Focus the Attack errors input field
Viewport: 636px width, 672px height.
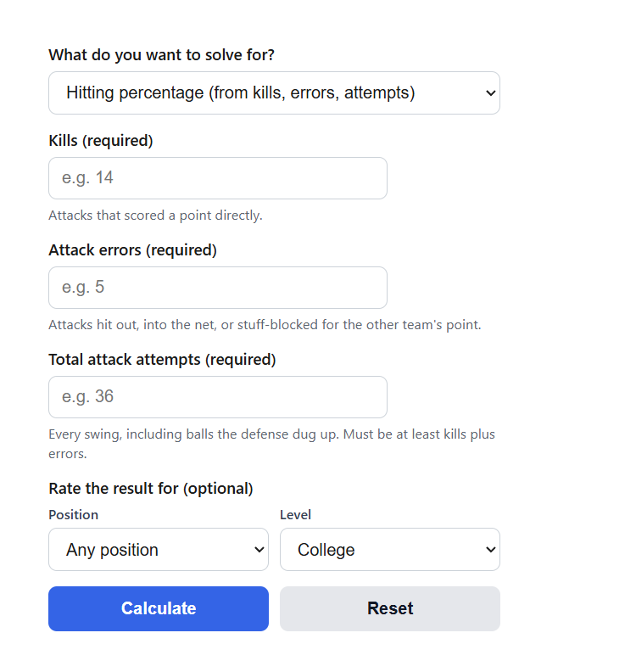[218, 288]
